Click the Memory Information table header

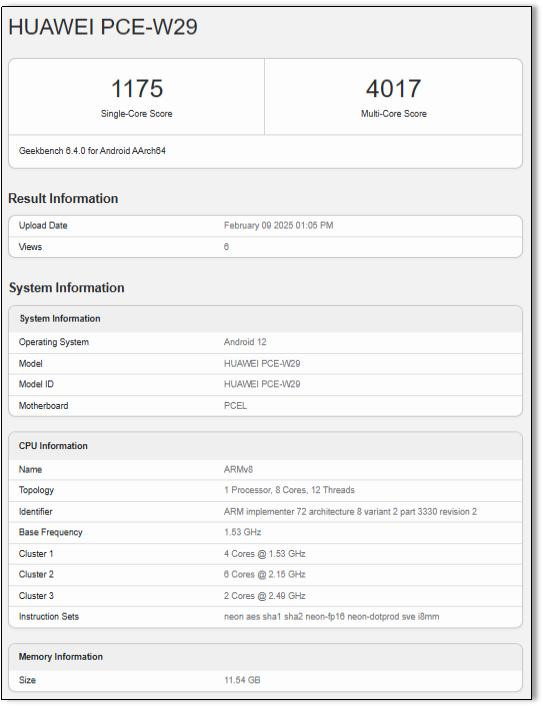[61, 656]
